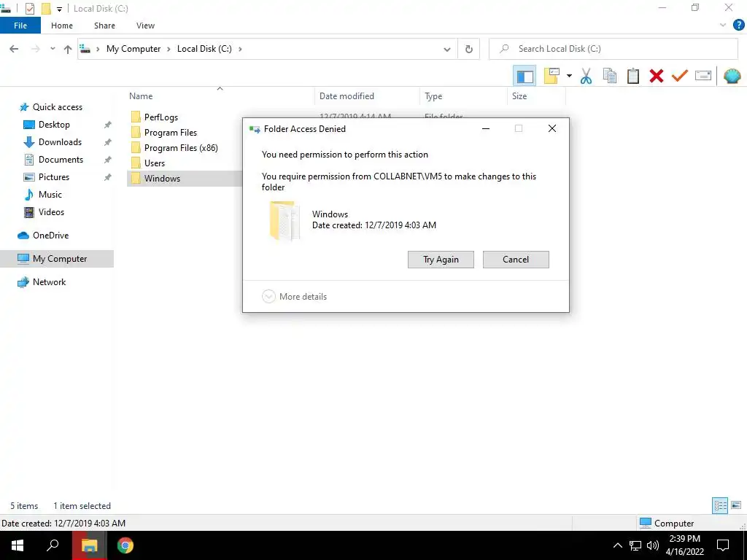Click the Classic Shell settings shell icon
Viewport: 747px width, 560px height.
(x=732, y=76)
